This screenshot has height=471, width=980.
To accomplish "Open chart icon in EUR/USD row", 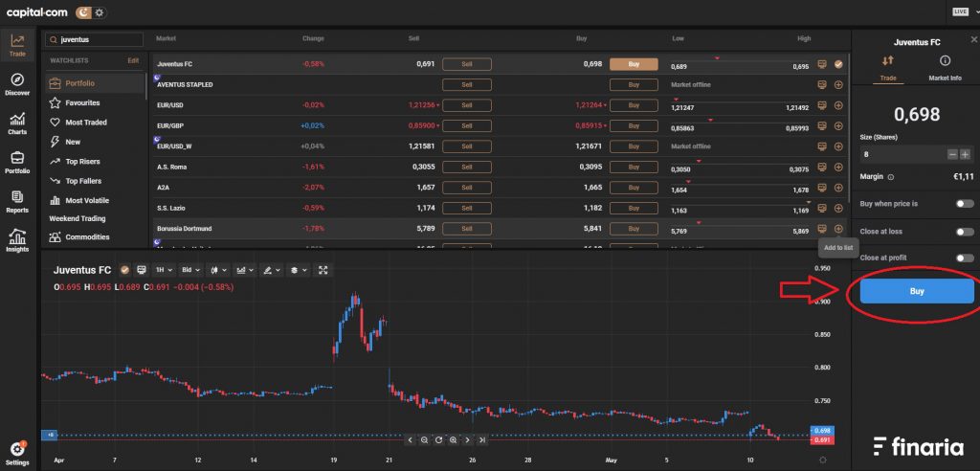I will 822,105.
